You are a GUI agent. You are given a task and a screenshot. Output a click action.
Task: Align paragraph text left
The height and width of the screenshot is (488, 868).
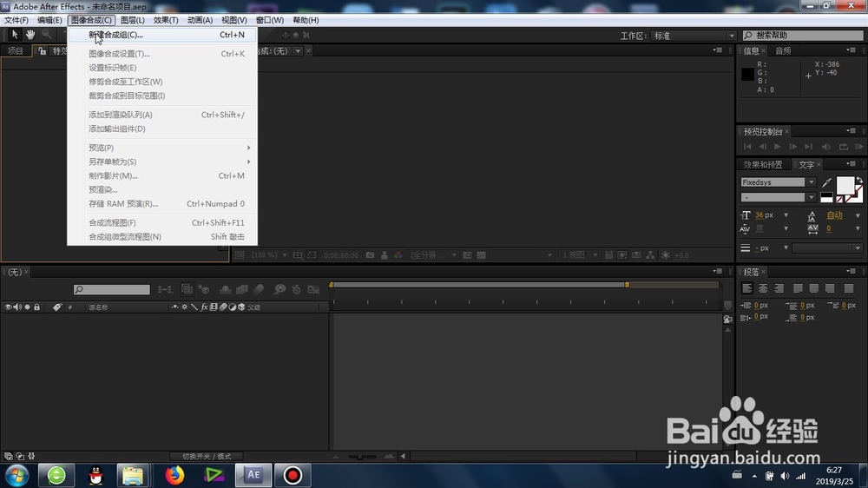coord(746,288)
